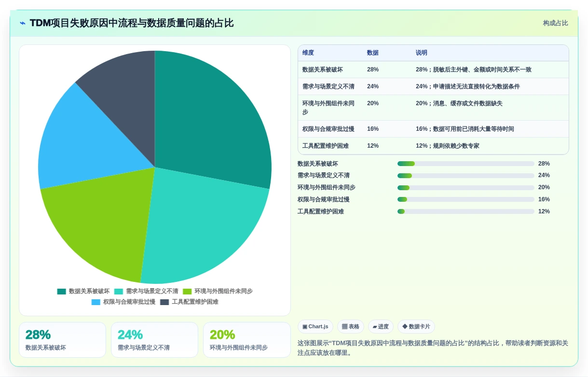Viewport: 588px width, 377px height.
Task: Click the 20% value in the table
Action: 373,103
